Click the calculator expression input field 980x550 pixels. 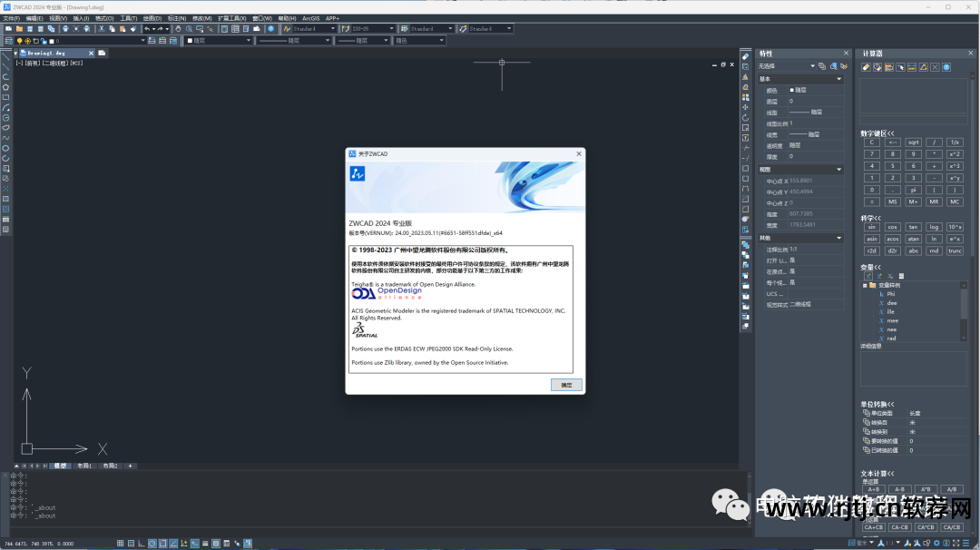coord(914,120)
